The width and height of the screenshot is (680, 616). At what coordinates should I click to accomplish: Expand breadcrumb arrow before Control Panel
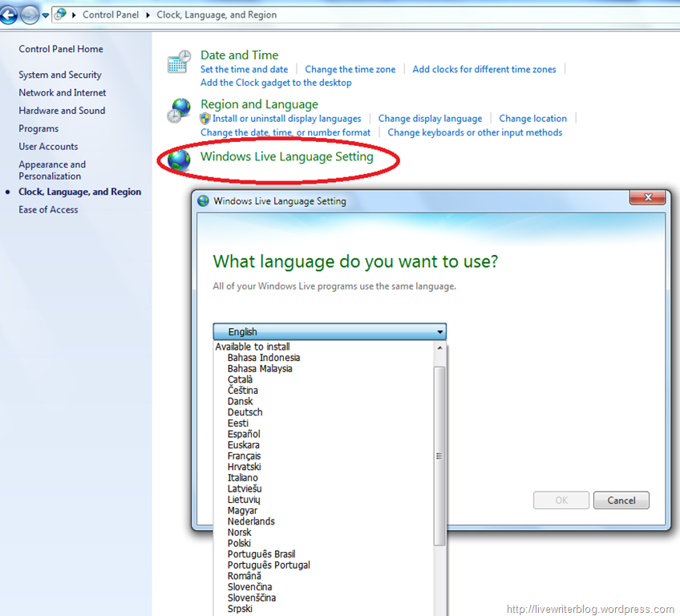point(74,15)
